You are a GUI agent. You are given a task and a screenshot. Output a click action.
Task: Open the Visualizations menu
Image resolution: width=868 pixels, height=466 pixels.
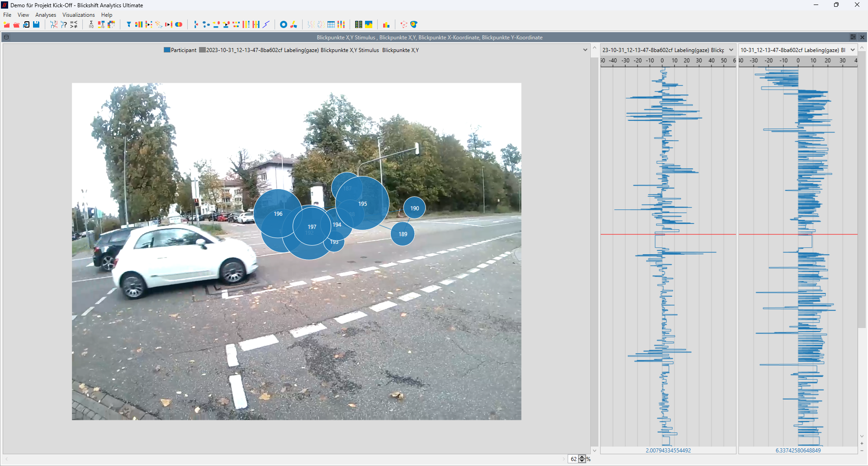pos(78,15)
